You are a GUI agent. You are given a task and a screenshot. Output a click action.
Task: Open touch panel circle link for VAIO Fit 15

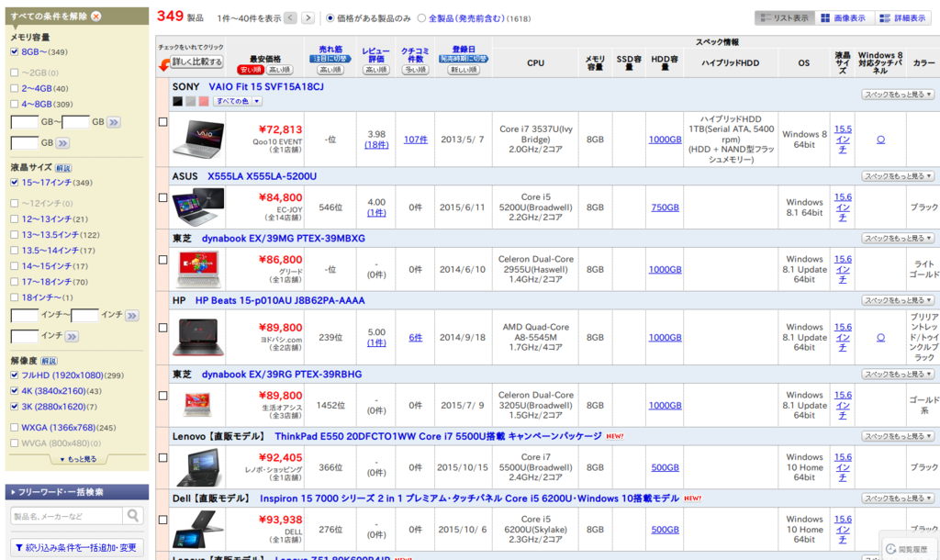click(x=880, y=140)
